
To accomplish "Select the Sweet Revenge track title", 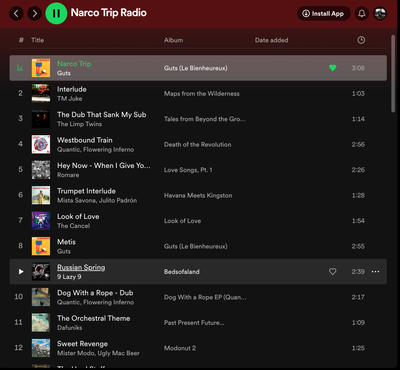I will click(82, 344).
